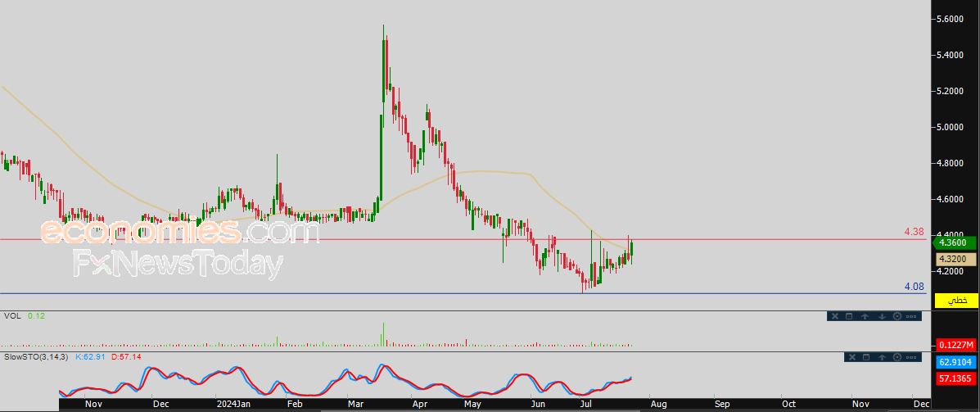980x412 pixels.
Task: Click the VOL indicator label
Action: 12,316
